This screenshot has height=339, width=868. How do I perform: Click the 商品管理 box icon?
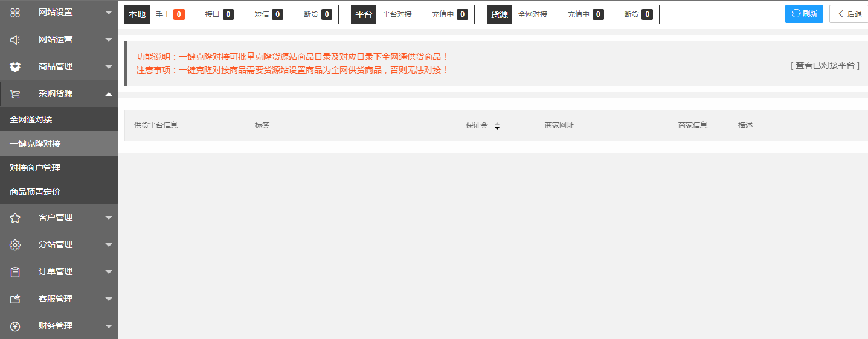[x=15, y=67]
